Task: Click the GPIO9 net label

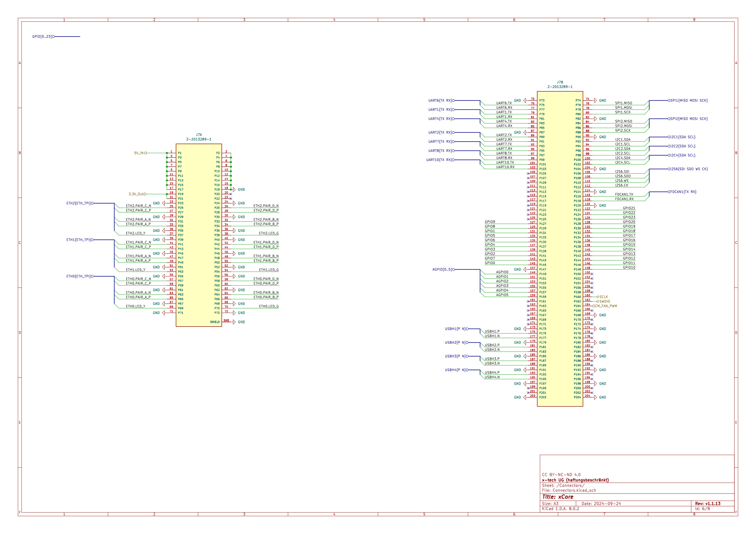Action: point(490,222)
